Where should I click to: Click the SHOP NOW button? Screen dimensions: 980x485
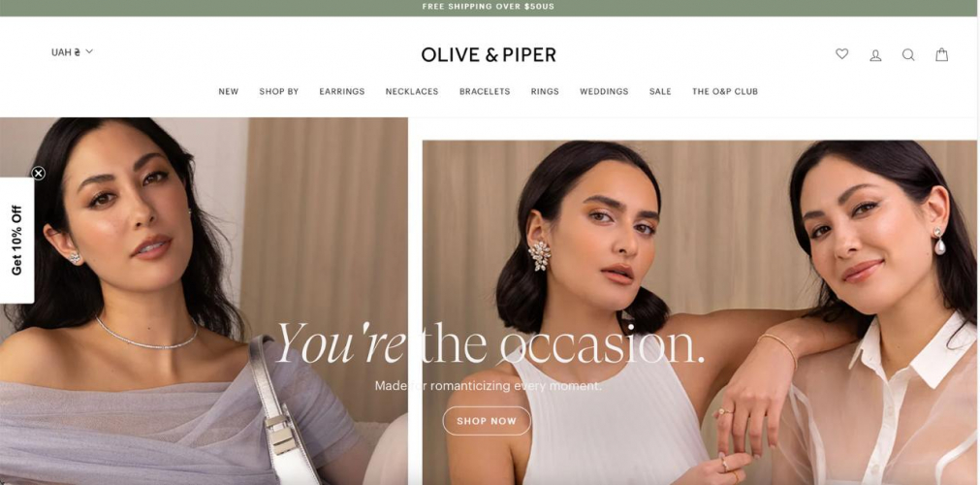[487, 421]
